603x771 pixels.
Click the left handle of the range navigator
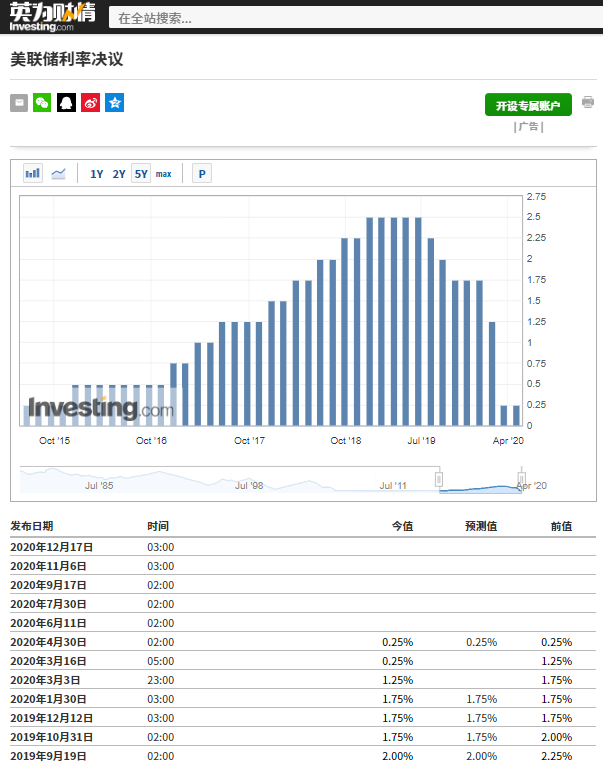click(439, 479)
